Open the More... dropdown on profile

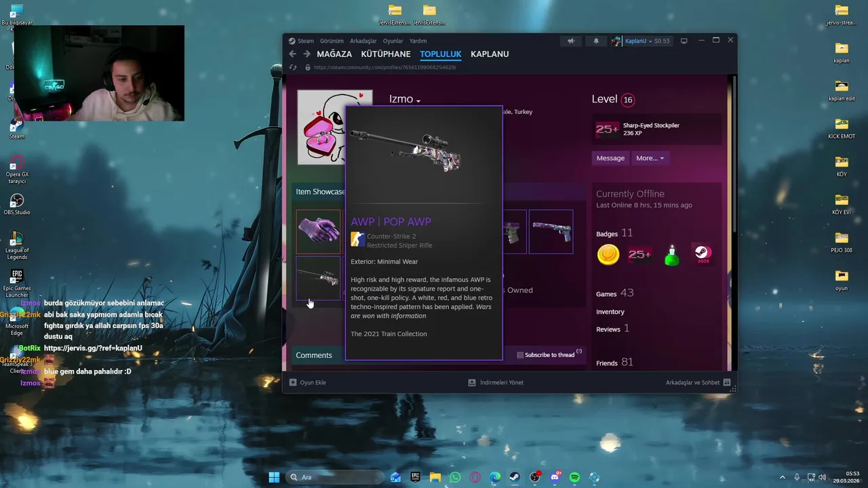[650, 158]
